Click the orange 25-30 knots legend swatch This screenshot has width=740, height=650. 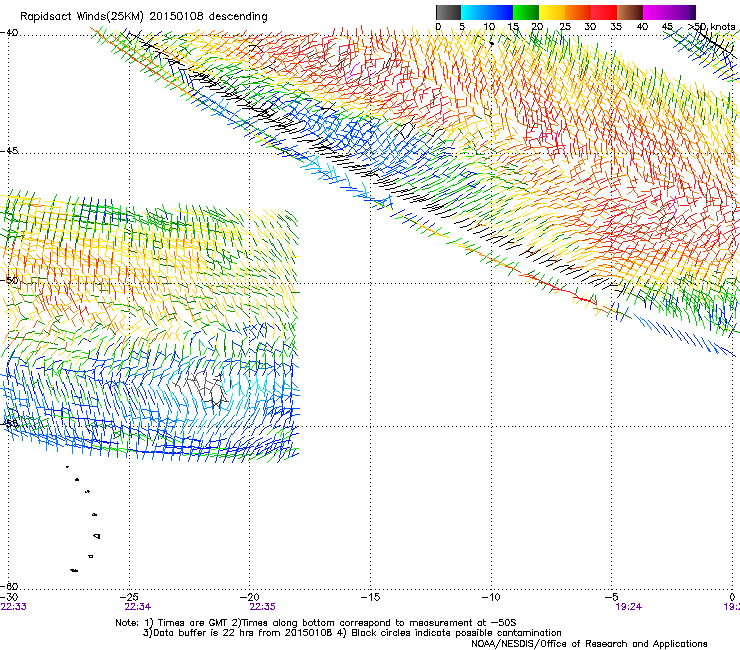click(578, 12)
